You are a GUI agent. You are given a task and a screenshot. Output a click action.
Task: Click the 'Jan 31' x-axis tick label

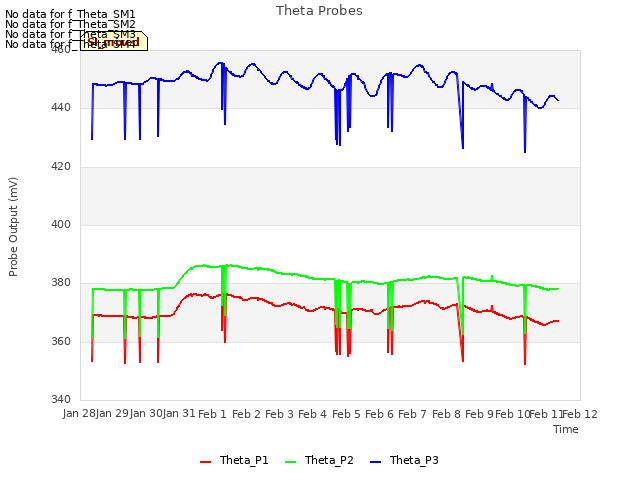pyautogui.click(x=179, y=414)
